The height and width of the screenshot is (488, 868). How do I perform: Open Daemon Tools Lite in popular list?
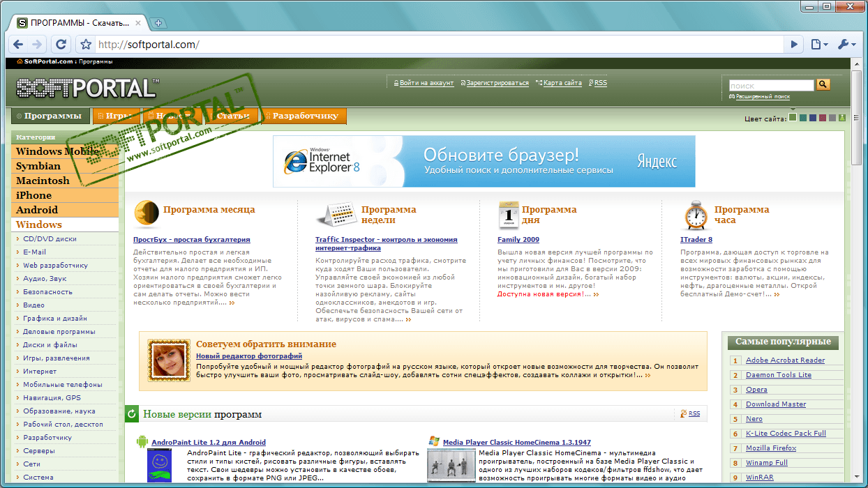(779, 375)
